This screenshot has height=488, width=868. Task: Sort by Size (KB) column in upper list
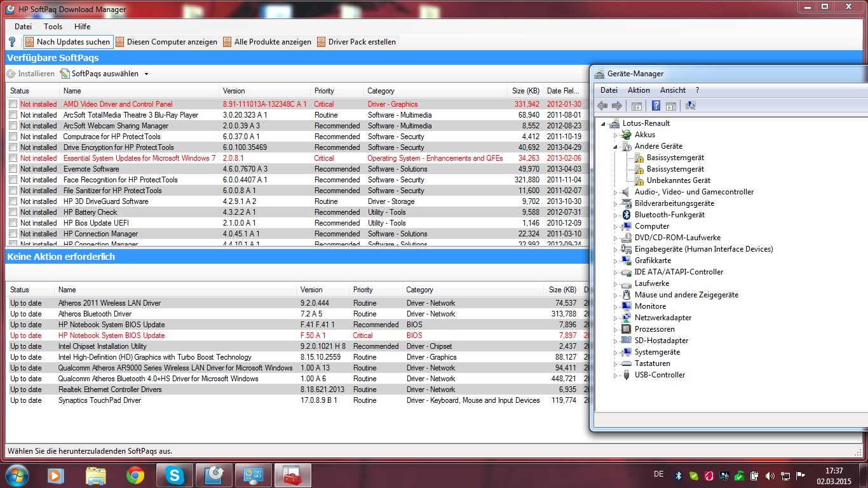pyautogui.click(x=526, y=91)
